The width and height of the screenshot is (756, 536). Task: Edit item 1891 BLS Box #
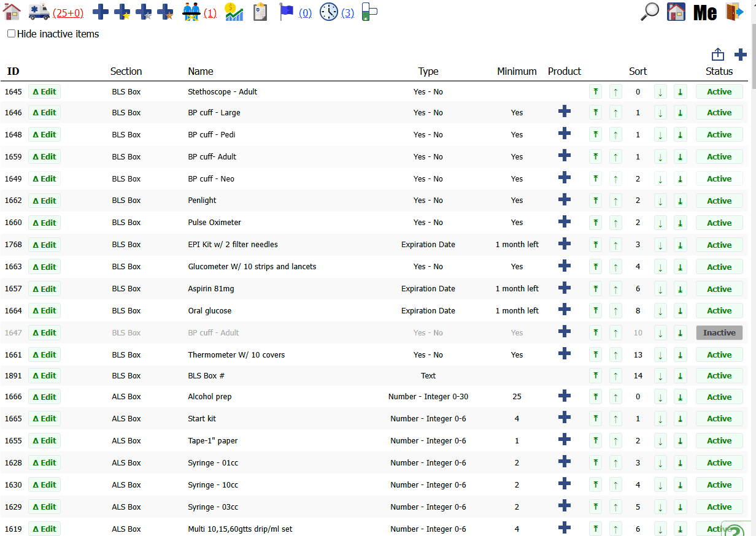pyautogui.click(x=44, y=376)
